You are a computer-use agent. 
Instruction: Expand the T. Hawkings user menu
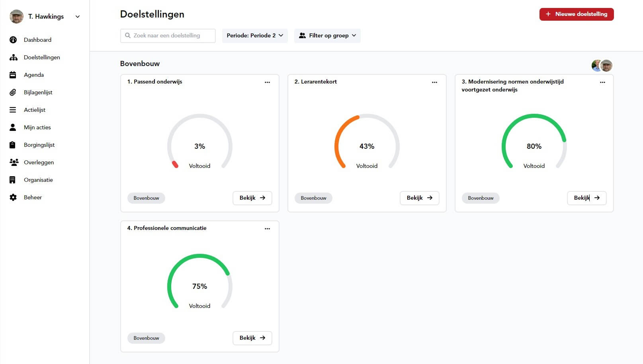click(78, 17)
